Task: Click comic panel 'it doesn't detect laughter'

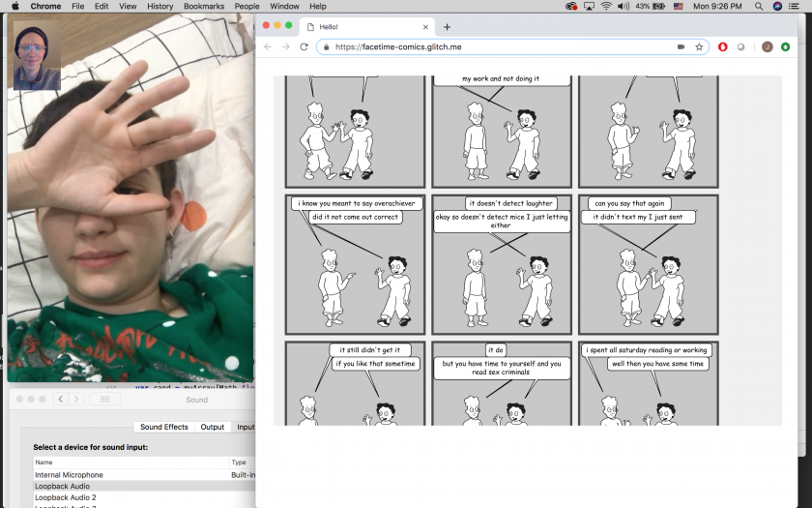Action: pyautogui.click(x=502, y=265)
